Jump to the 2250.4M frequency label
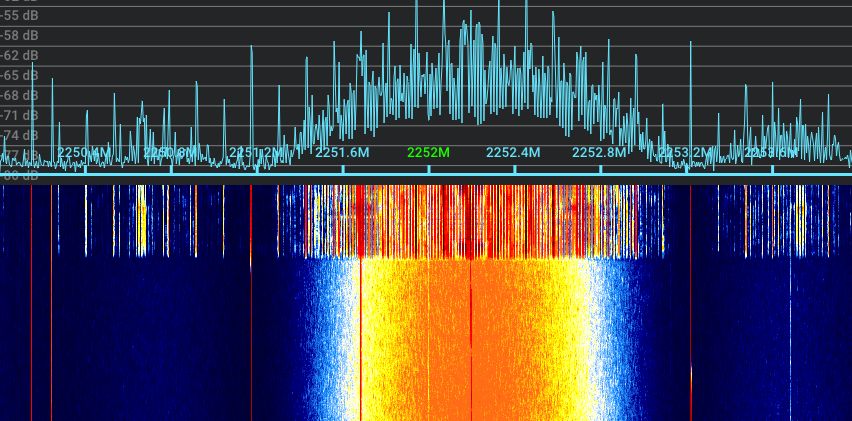The height and width of the screenshot is (421, 852). 85,153
